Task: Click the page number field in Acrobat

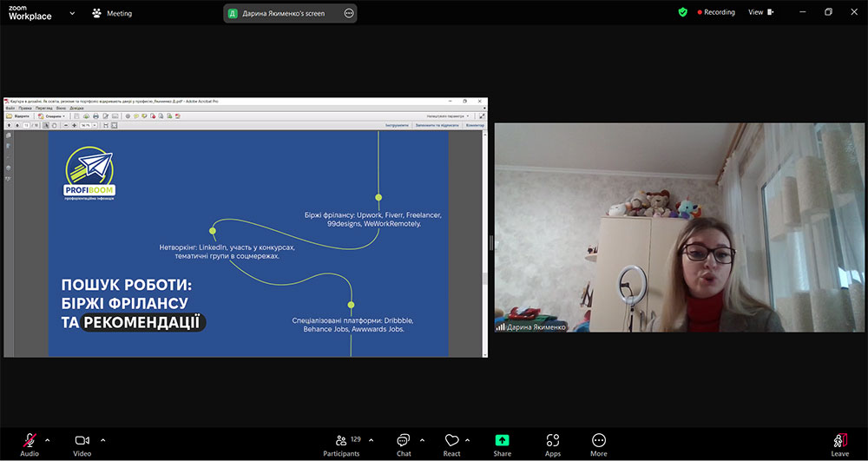Action: coord(26,126)
